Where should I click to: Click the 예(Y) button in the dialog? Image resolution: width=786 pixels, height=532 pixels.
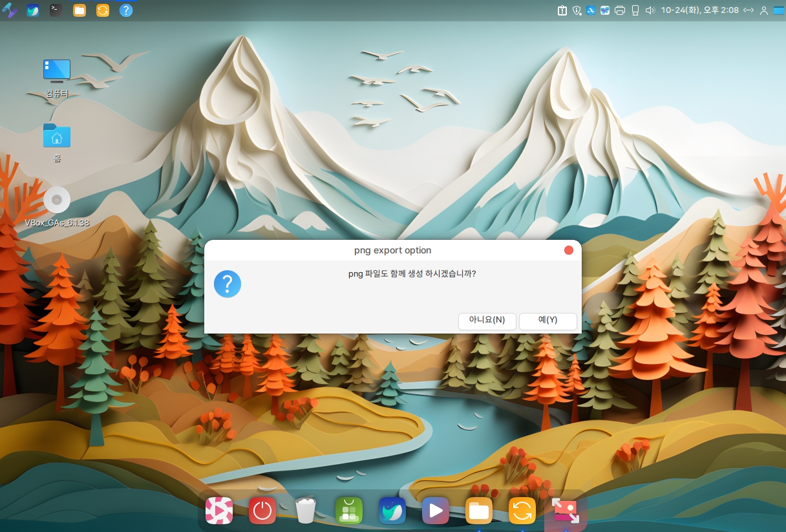pyautogui.click(x=547, y=321)
